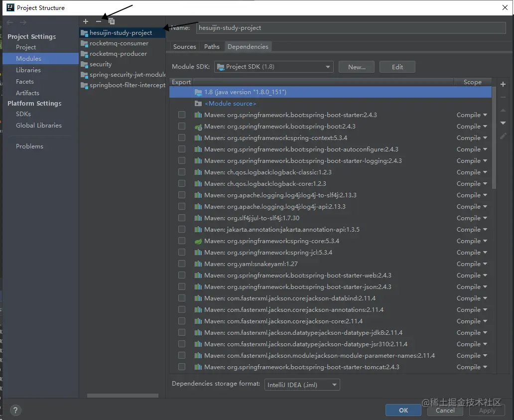Open scope dropdown for jackson-annotations:2.11.4

point(472,310)
